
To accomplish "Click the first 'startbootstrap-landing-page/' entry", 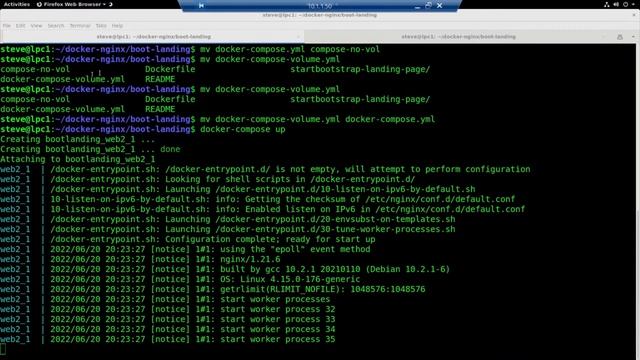I will click(360, 69).
